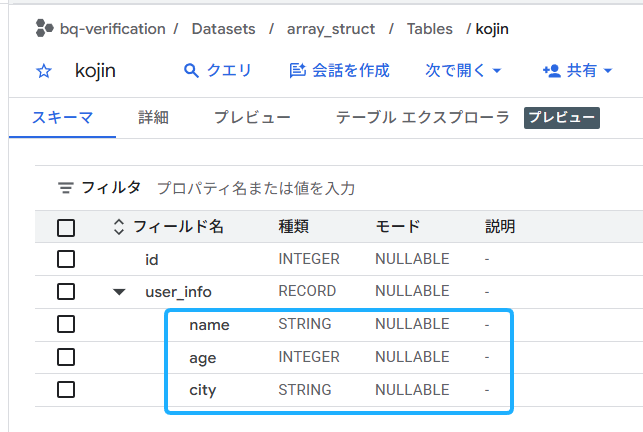643x432 pixels.
Task: Click the share person-add icon
Action: tap(550, 71)
